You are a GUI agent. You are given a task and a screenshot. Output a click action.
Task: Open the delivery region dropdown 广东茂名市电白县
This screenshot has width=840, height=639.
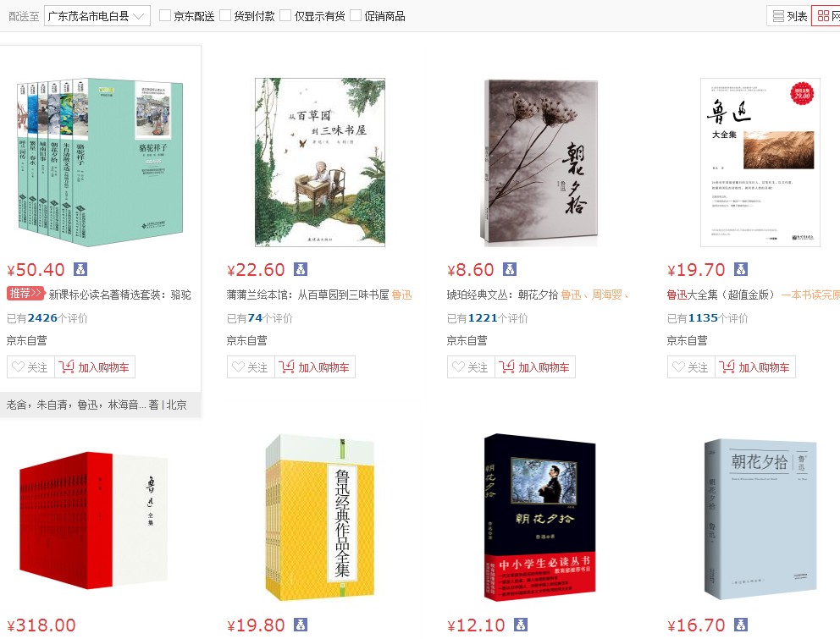tap(97, 16)
